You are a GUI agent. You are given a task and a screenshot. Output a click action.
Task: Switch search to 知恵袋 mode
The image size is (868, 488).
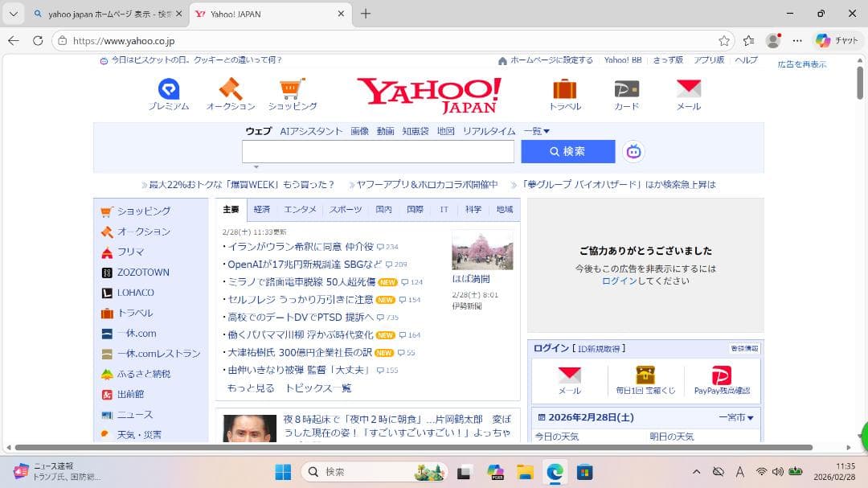coord(416,131)
